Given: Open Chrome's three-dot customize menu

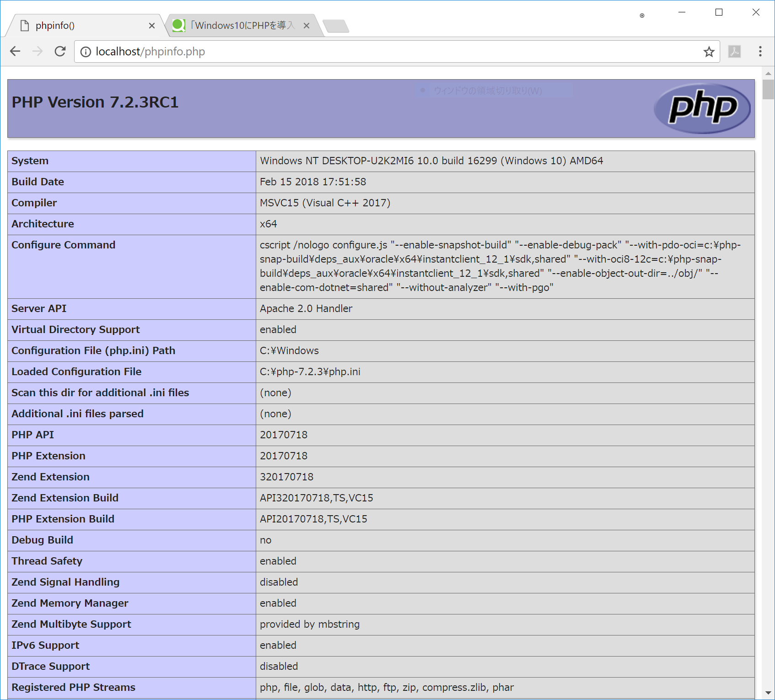Looking at the screenshot, I should [x=760, y=52].
